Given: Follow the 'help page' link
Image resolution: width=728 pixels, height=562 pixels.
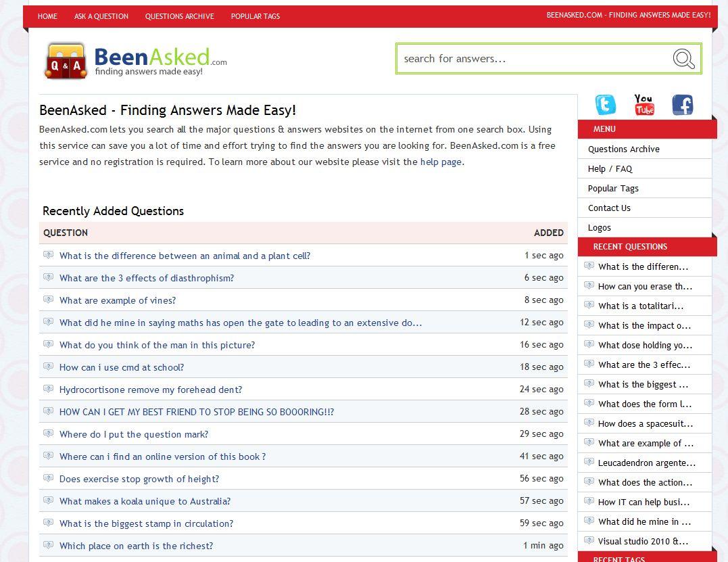Looking at the screenshot, I should click(441, 162).
